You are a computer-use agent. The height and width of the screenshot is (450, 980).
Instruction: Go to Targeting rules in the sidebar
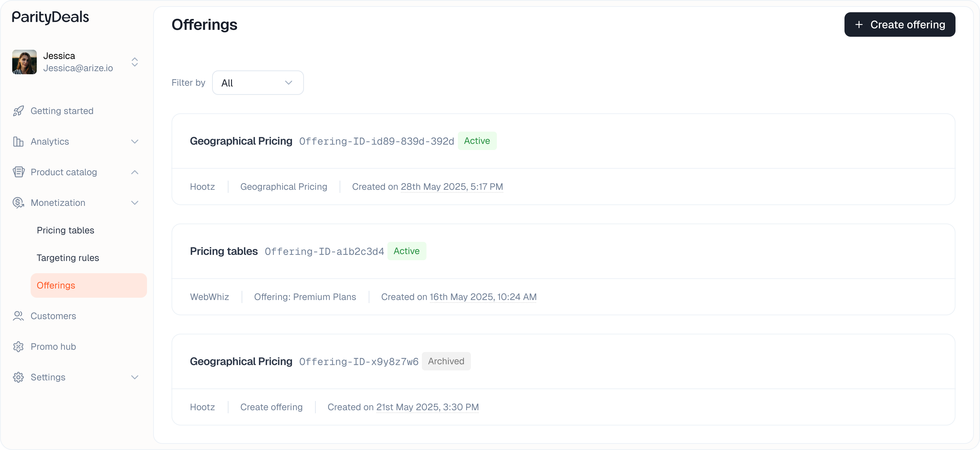68,257
